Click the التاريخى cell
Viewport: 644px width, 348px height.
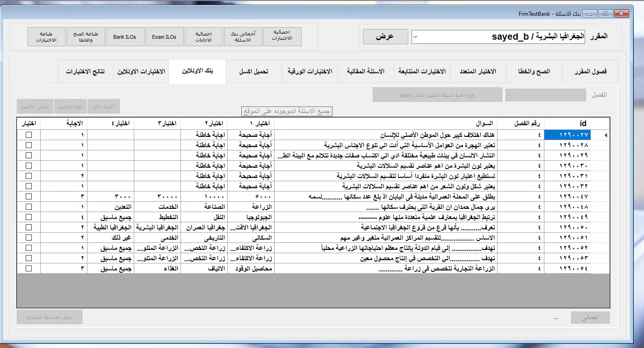pyautogui.click(x=204, y=237)
